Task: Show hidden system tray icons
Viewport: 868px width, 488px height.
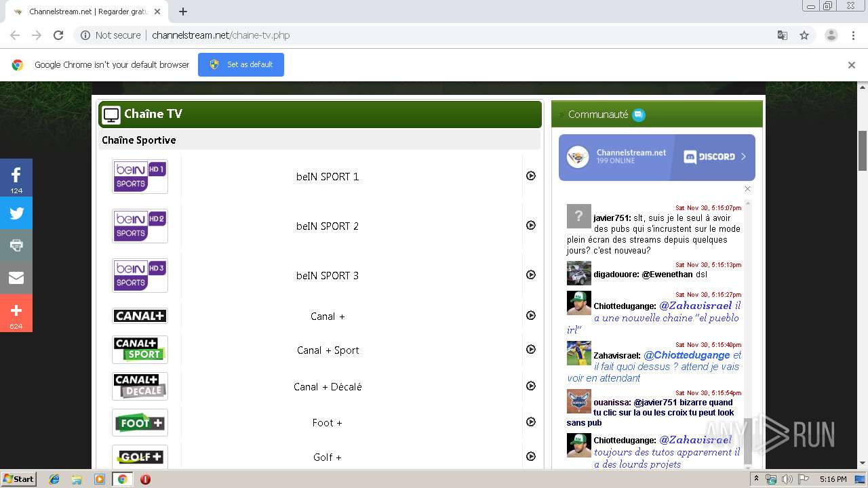Action: 757,479
